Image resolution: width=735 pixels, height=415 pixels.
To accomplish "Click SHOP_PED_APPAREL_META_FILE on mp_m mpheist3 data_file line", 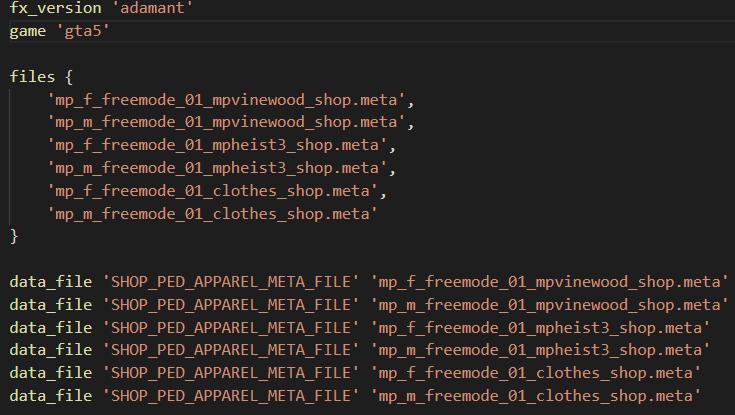I will tap(231, 350).
